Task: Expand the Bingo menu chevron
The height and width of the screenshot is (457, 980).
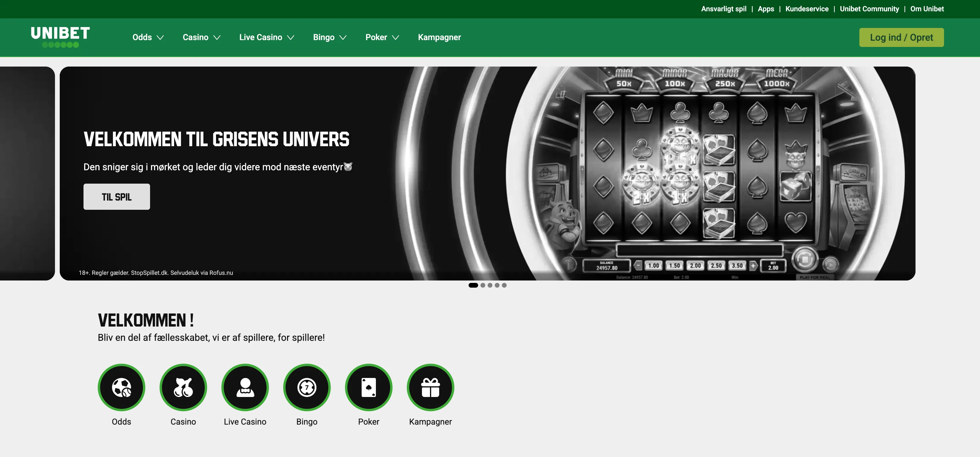Action: [x=343, y=38]
